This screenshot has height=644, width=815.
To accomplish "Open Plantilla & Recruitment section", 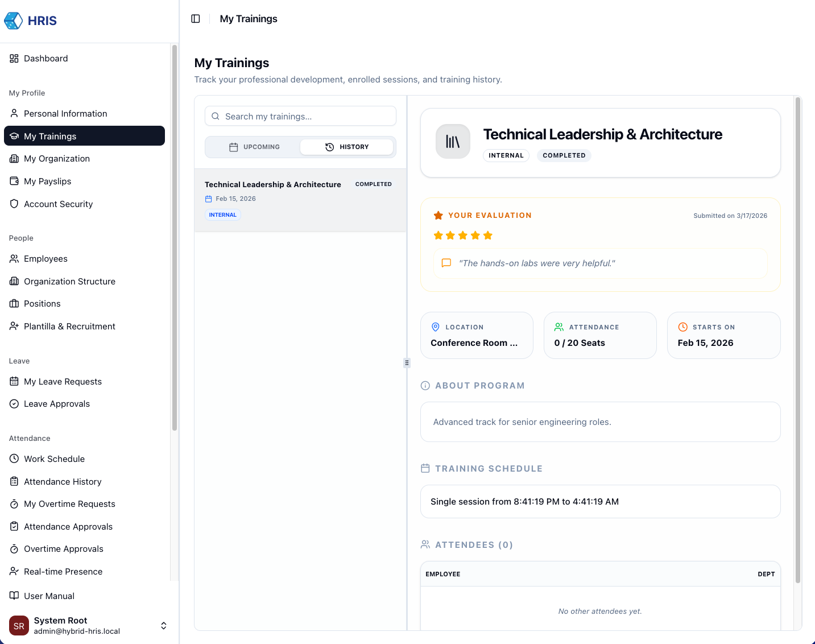I will tap(69, 327).
